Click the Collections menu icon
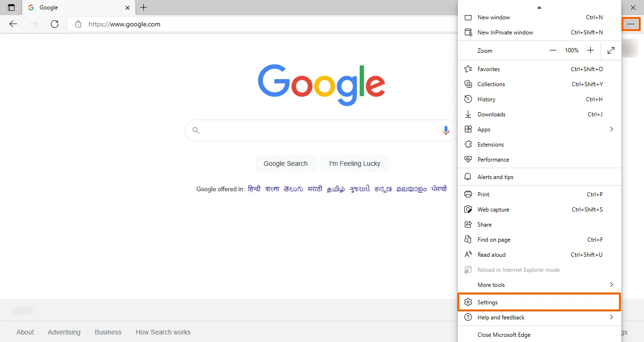This screenshot has height=342, width=644. click(x=468, y=84)
